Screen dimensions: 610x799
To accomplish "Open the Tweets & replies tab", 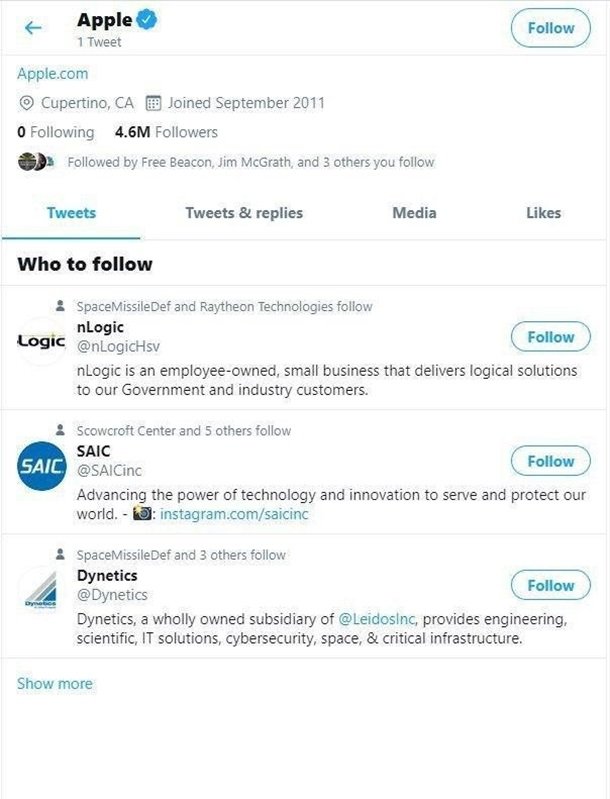I will click(x=244, y=213).
